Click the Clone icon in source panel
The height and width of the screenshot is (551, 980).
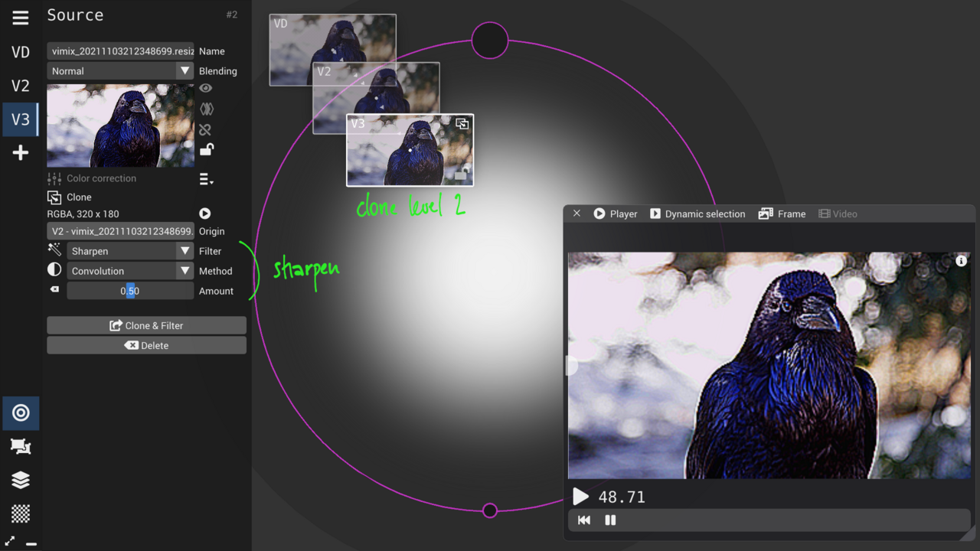[x=54, y=197]
